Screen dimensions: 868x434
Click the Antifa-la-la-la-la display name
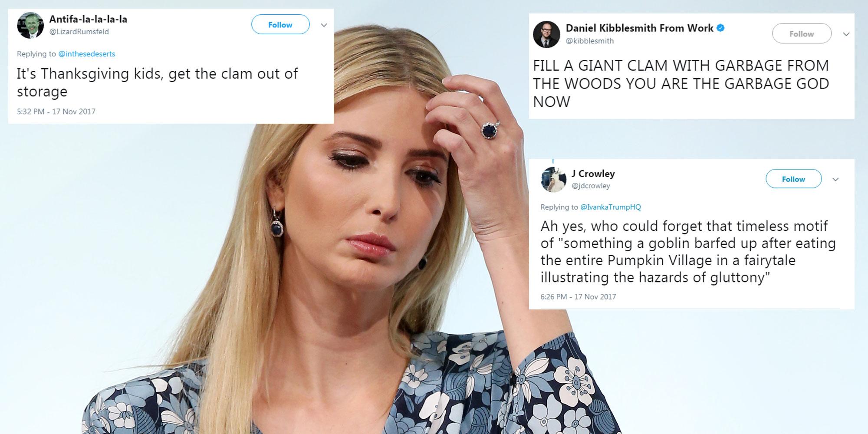click(88, 19)
